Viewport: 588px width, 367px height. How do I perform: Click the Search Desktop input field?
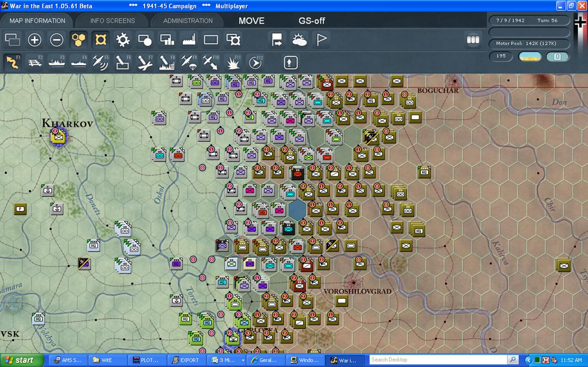point(438,360)
